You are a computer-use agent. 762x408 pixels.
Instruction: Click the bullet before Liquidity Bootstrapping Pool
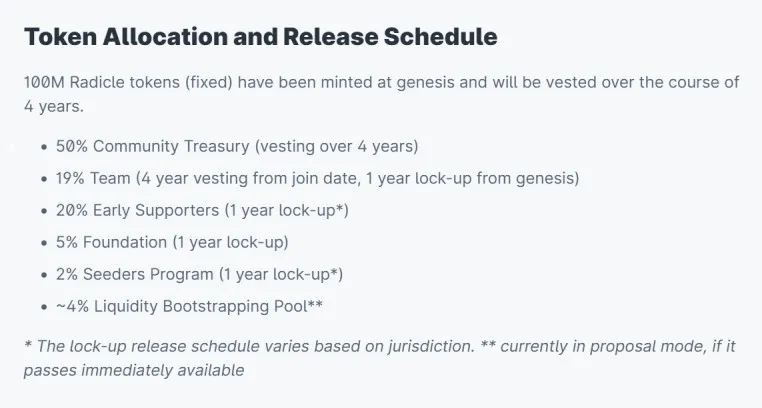(x=45, y=307)
